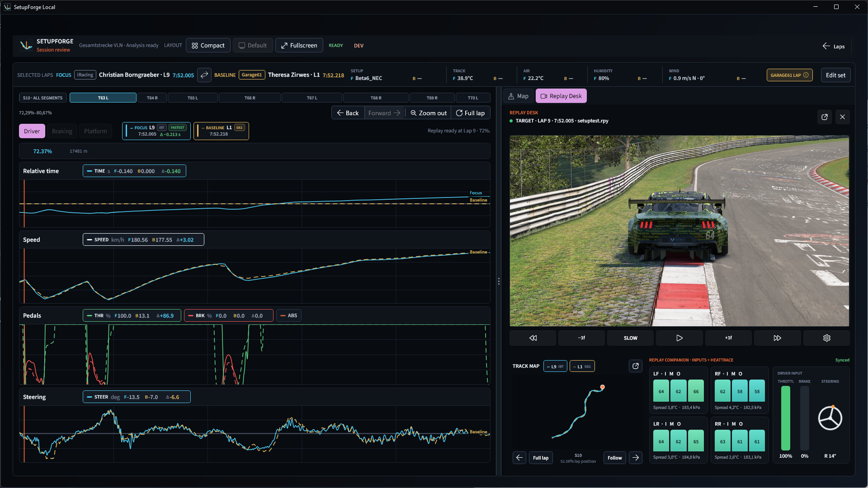The width and height of the screenshot is (868, 488).
Task: Click the steering wheel indicator
Action: tap(830, 418)
